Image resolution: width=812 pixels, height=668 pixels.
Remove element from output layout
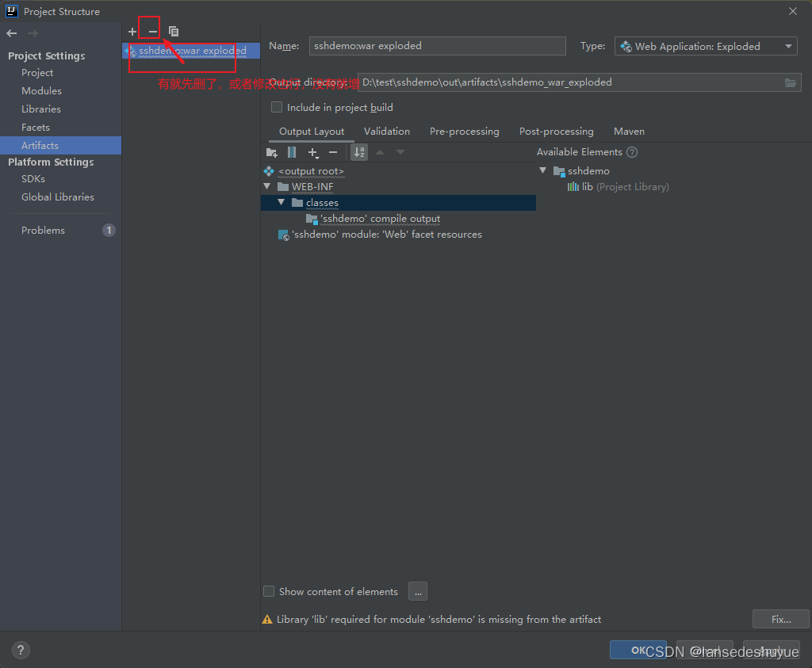point(333,152)
